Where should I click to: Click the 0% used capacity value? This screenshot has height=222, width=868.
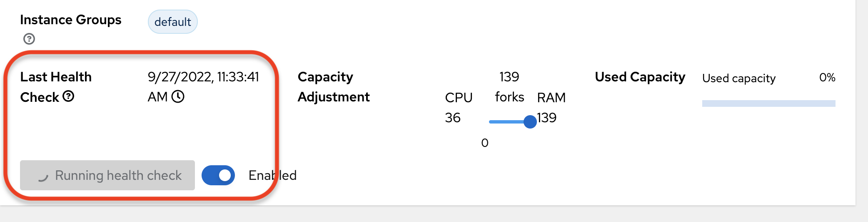(827, 78)
